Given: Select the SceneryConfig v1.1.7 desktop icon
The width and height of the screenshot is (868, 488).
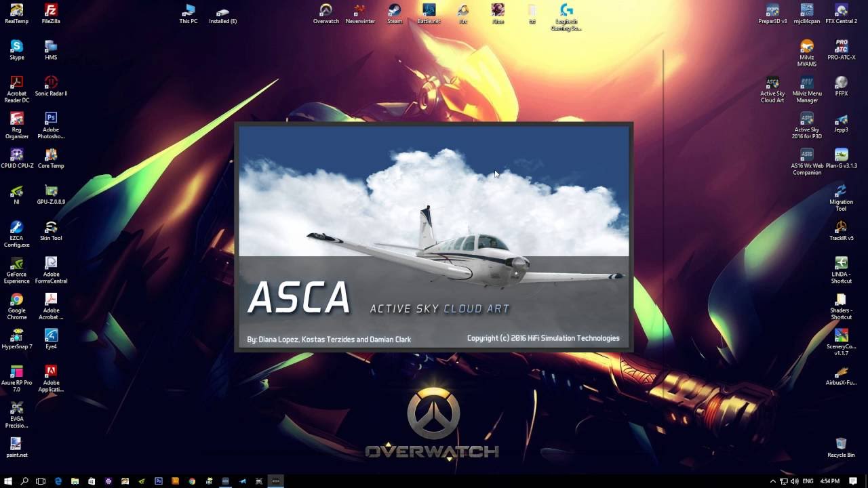Looking at the screenshot, I should pos(841,342).
